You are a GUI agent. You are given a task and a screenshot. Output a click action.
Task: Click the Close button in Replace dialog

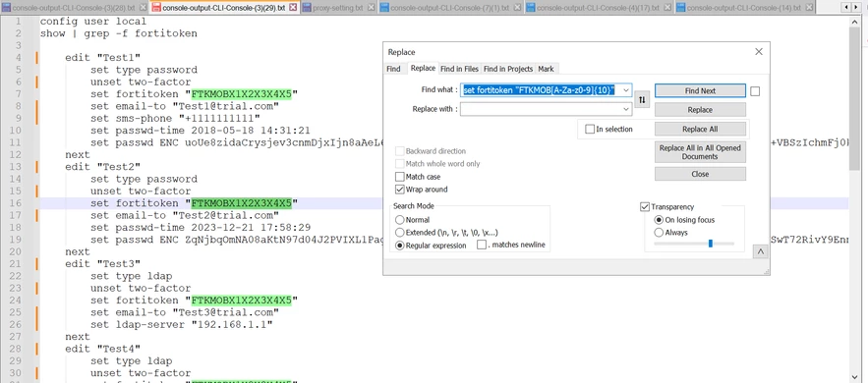(700, 174)
